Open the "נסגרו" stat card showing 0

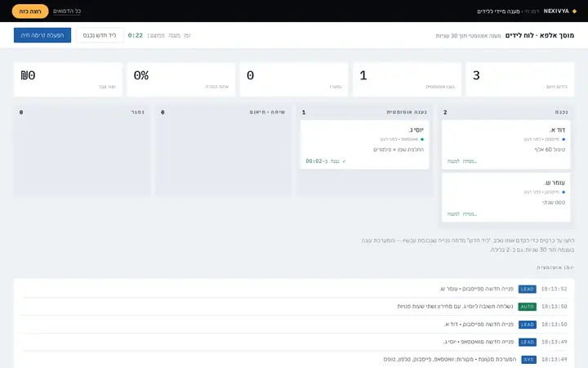(294, 79)
